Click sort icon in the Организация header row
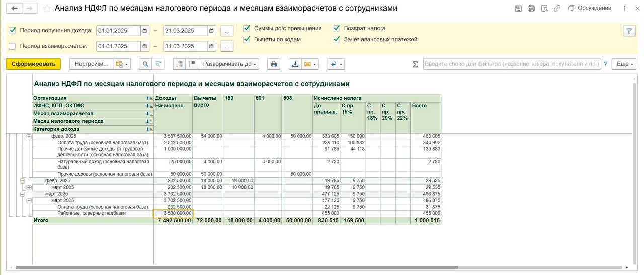The image size is (644, 275). [149, 98]
